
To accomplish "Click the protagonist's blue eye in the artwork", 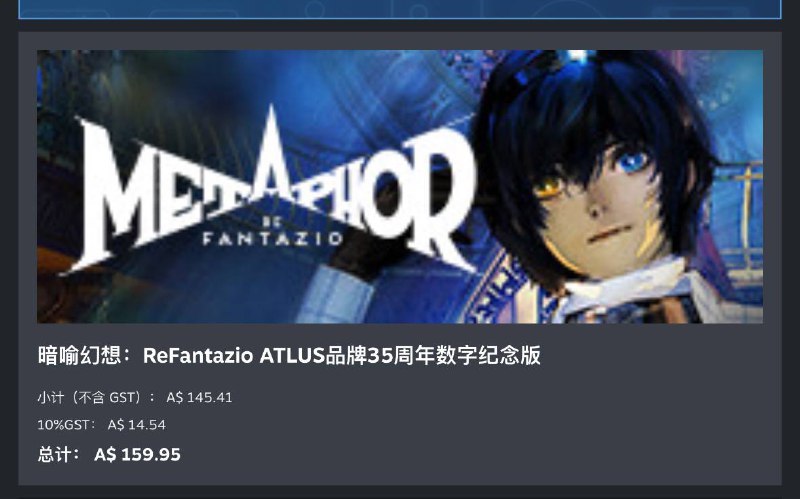I will [633, 162].
